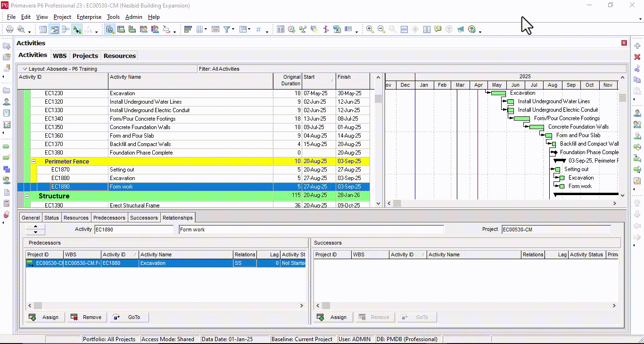Screen dimensions: 644x344
Task: Open the Enterprise menu
Action: 89,17
